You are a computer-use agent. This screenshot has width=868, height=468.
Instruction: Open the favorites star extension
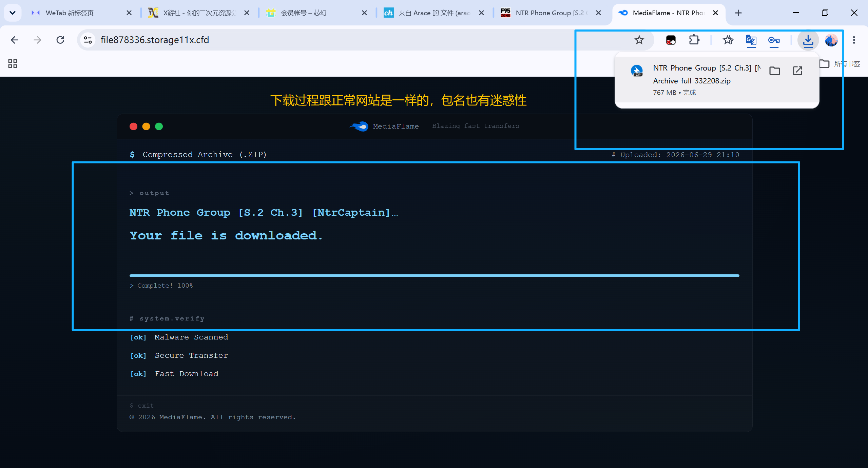click(728, 40)
